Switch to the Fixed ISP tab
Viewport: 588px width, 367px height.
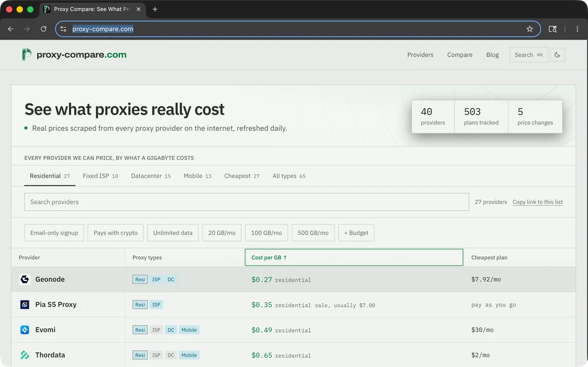(100, 176)
